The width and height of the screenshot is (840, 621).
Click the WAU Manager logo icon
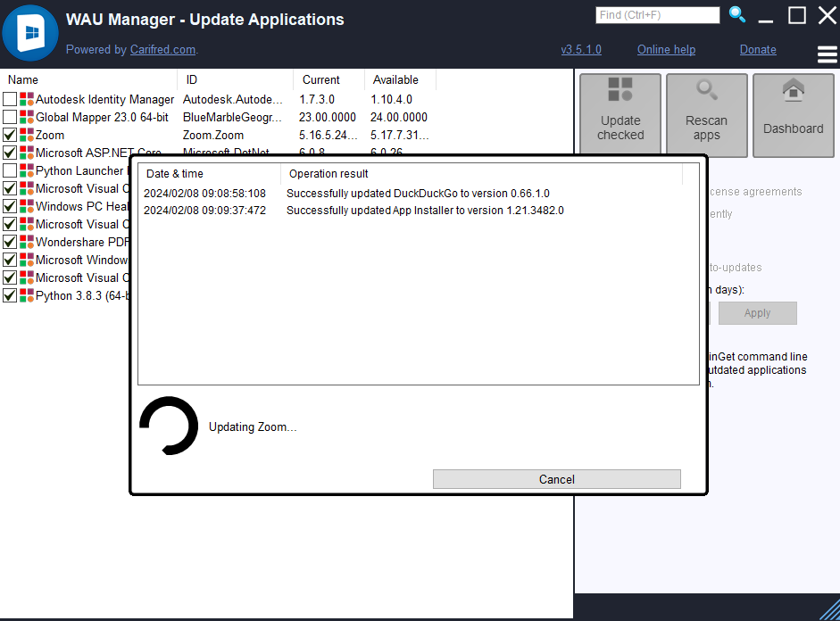pos(30,33)
